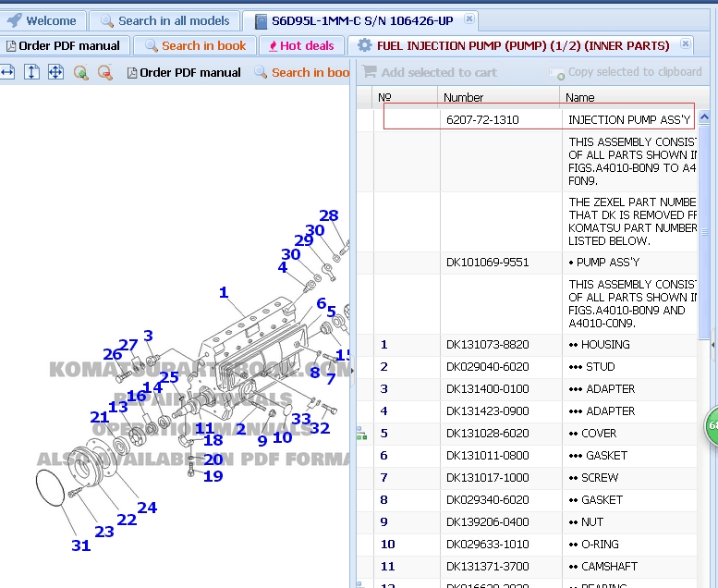Select part DK139206-0400 NUT
Screen dimensions: 718x588
point(527,522)
